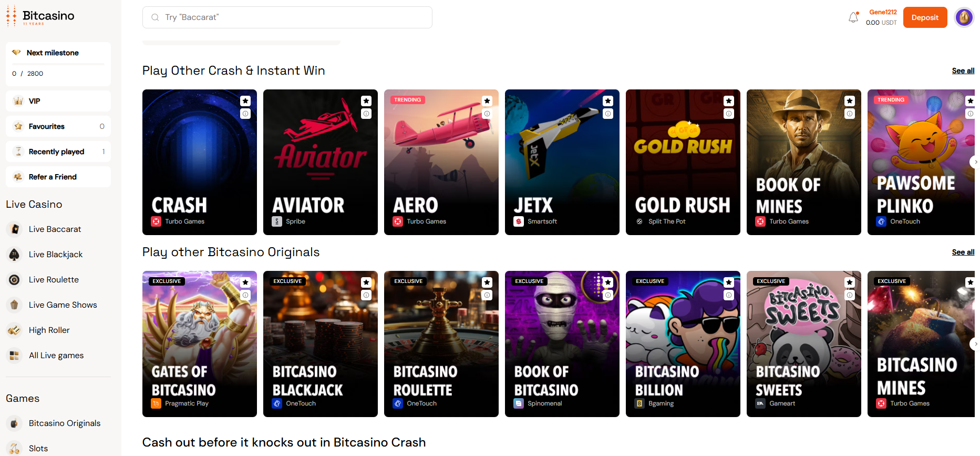Image resolution: width=980 pixels, height=456 pixels.
Task: Click info icon on Crash game card
Action: point(245,114)
